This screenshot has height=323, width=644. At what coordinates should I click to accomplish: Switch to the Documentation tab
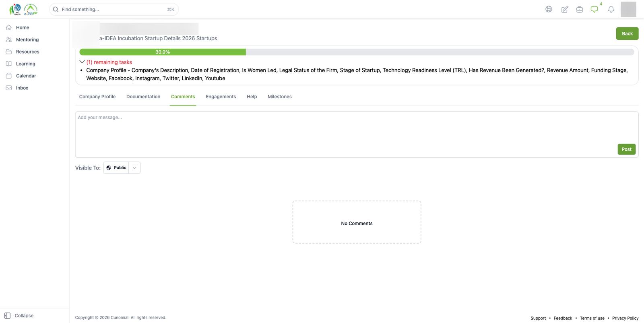[x=143, y=97]
